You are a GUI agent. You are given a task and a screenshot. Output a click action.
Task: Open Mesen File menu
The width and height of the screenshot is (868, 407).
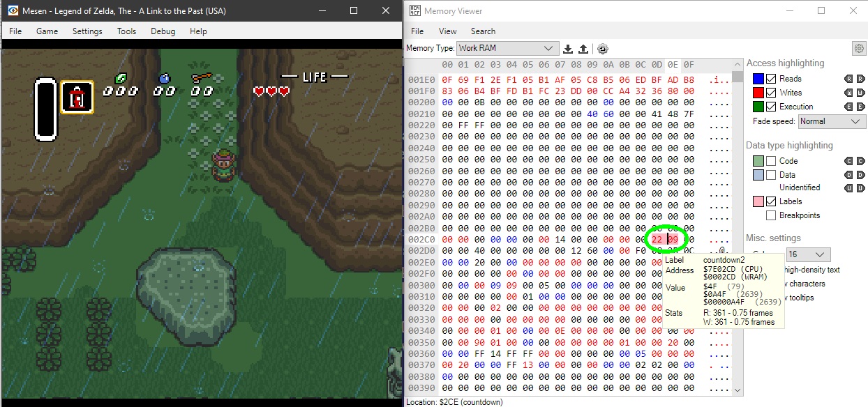15,31
